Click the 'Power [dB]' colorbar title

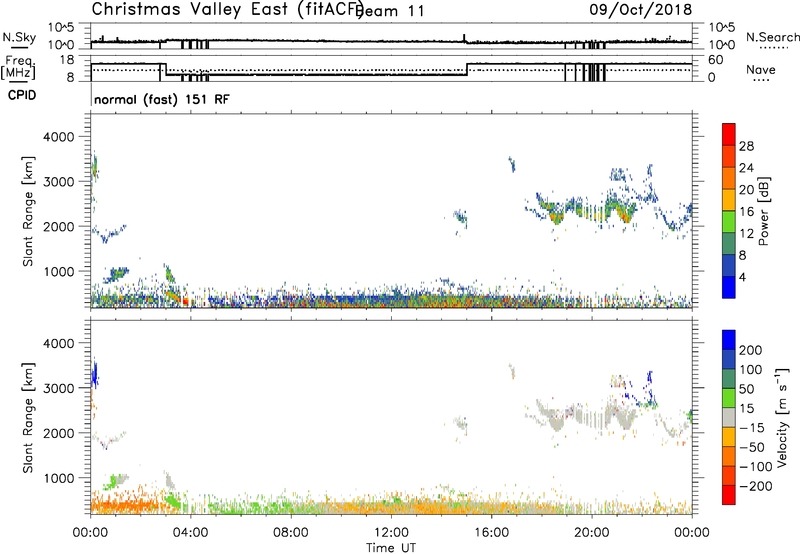tap(764, 211)
